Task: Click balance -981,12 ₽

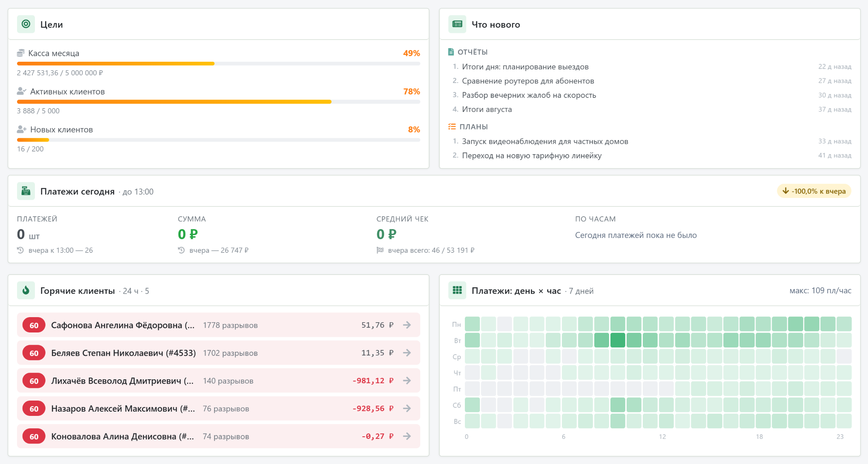Action: pos(373,381)
